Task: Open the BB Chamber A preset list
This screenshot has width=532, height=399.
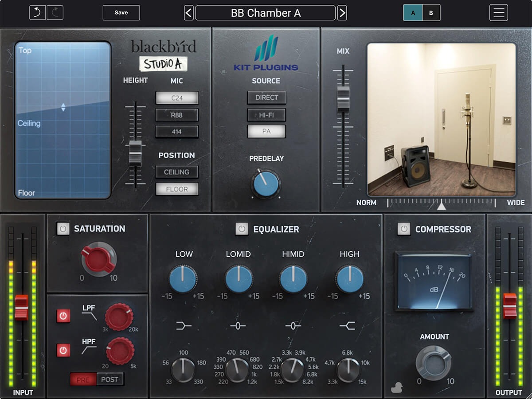Action: pyautogui.click(x=265, y=13)
